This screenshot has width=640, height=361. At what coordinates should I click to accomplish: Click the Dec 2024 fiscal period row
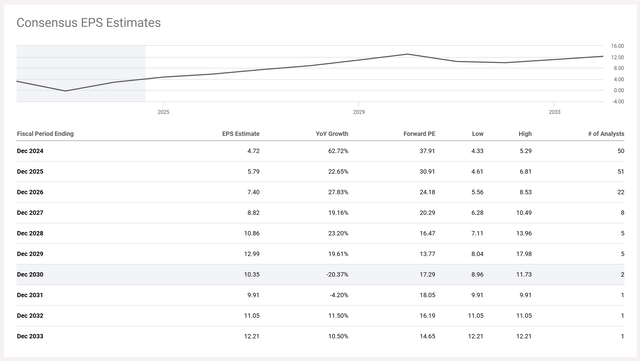pyautogui.click(x=320, y=151)
